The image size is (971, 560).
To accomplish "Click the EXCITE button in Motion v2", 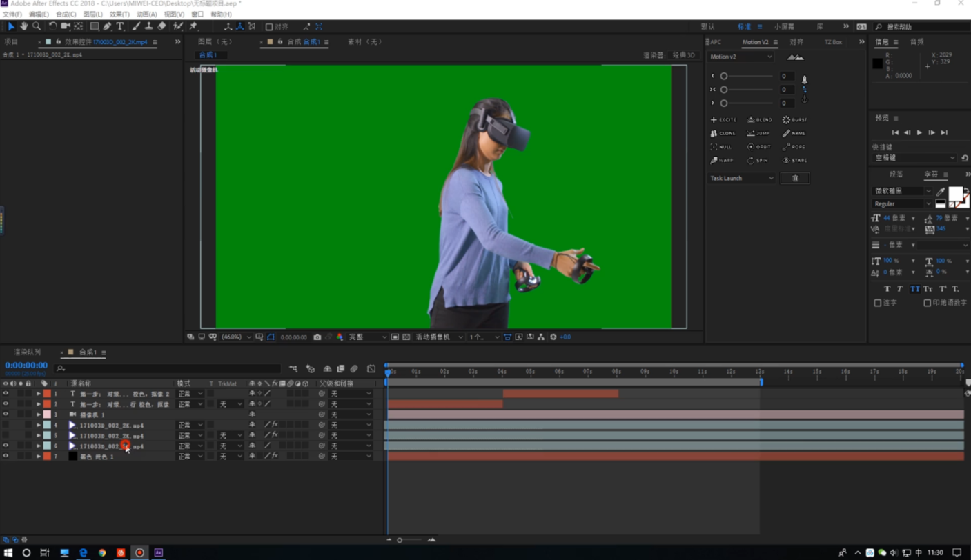I will pyautogui.click(x=723, y=120).
